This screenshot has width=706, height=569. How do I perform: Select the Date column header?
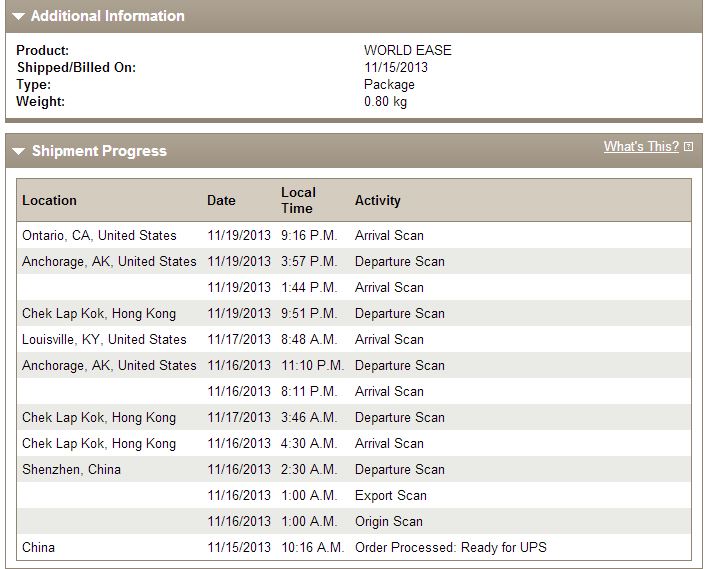pyautogui.click(x=221, y=200)
